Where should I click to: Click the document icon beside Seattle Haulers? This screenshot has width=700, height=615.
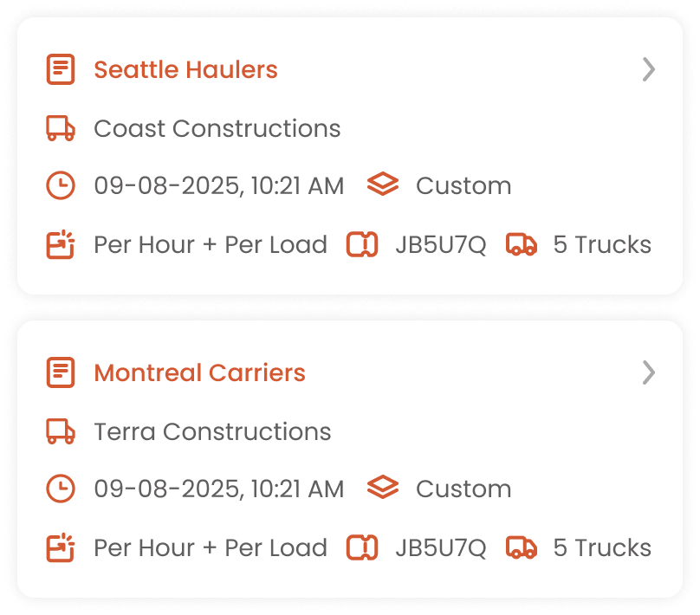pyautogui.click(x=60, y=69)
